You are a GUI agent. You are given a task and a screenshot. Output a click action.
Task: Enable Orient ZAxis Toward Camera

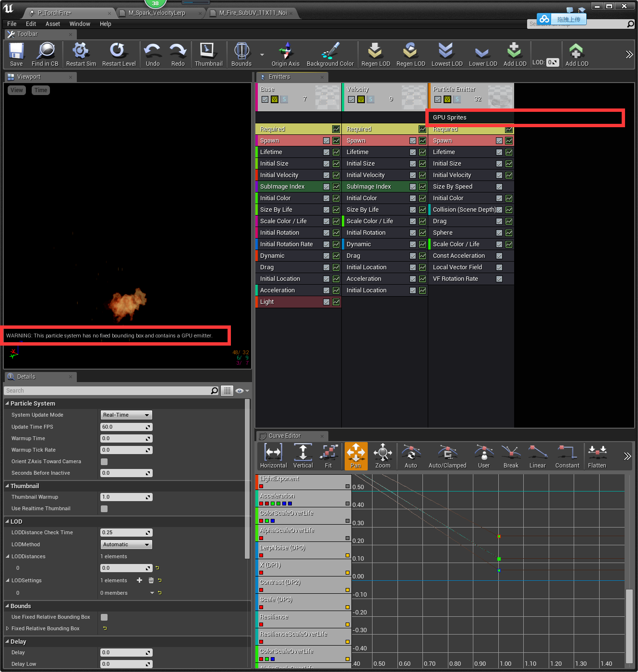click(x=104, y=461)
